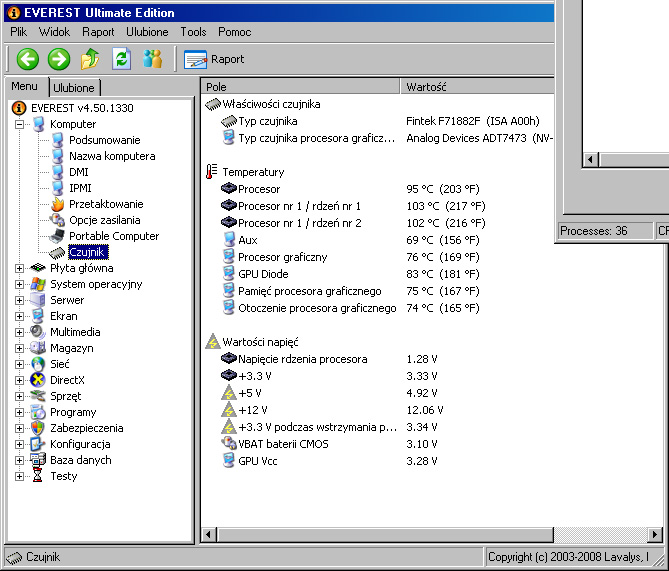The width and height of the screenshot is (669, 571).
Task: Click the Temperatury thermometer icon
Action: pos(211,172)
